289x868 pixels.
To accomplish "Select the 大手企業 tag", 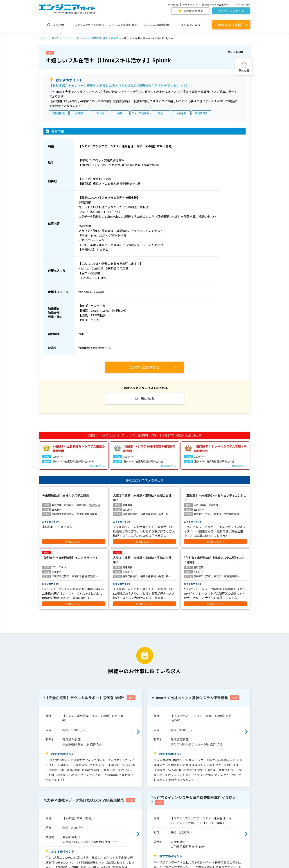I will click(181, 113).
